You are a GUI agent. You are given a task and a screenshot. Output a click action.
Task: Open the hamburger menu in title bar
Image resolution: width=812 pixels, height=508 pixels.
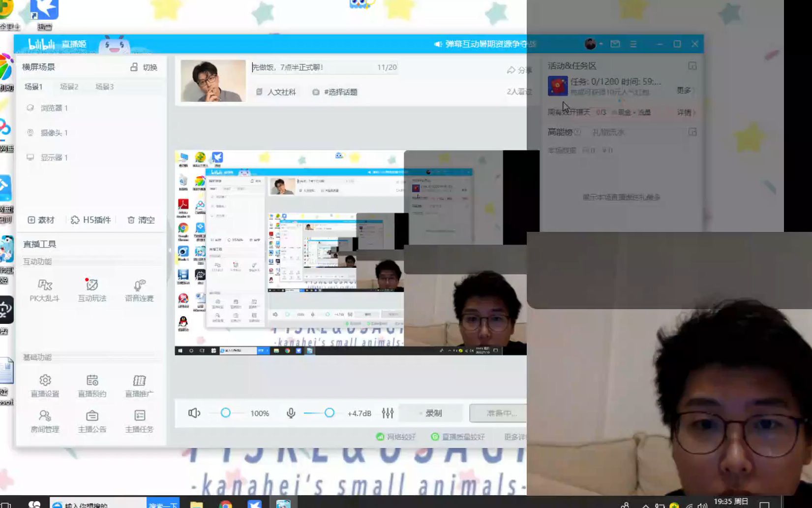[633, 44]
